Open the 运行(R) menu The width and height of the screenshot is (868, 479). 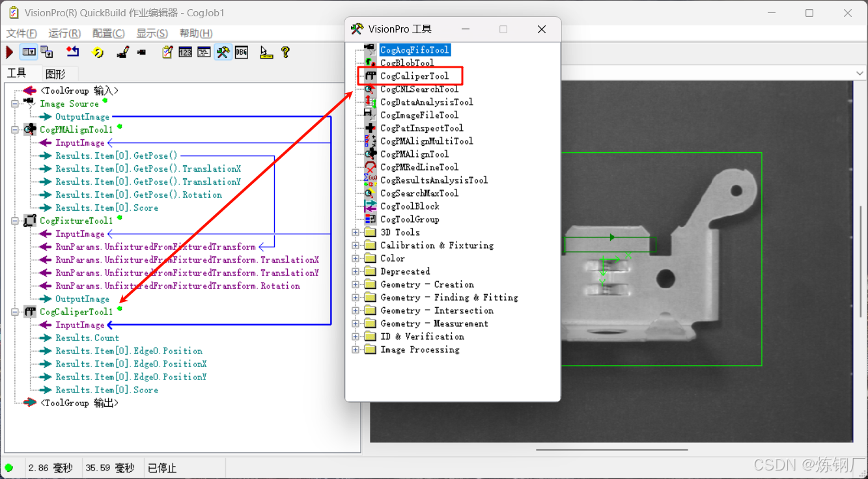point(64,33)
